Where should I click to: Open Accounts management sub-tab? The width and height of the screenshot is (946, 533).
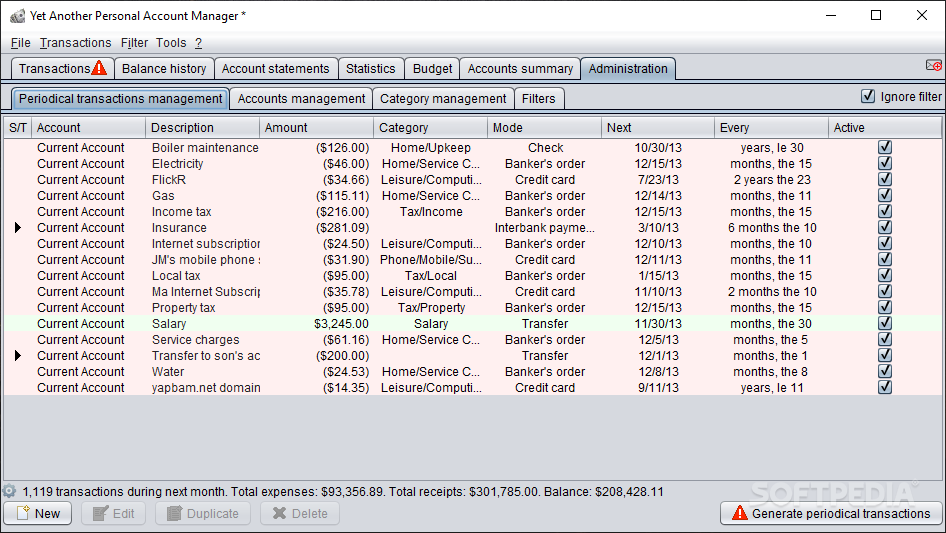(x=301, y=98)
